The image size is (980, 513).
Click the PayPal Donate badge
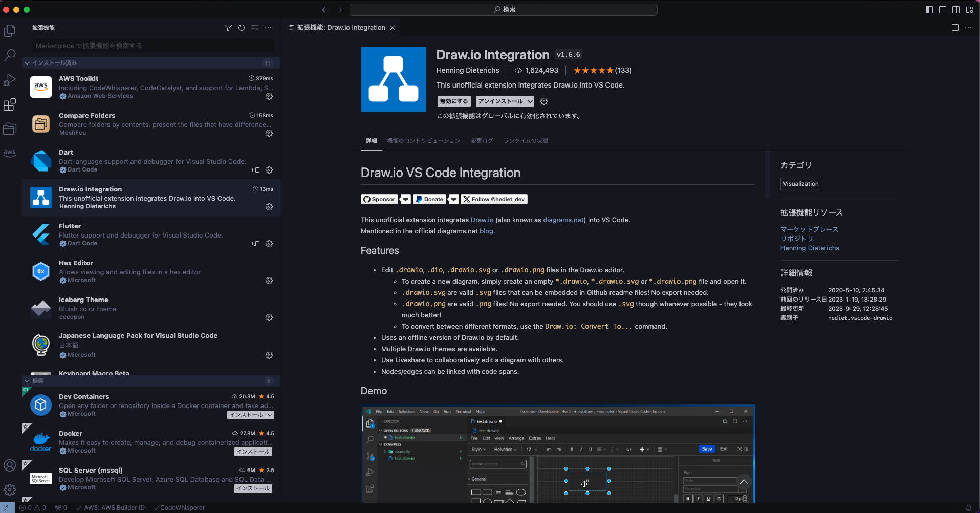tap(430, 199)
